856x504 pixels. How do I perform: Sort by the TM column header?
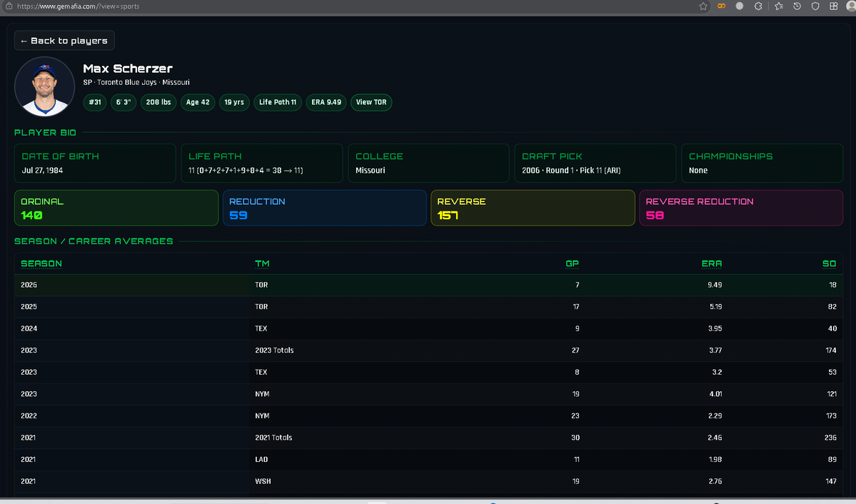262,263
